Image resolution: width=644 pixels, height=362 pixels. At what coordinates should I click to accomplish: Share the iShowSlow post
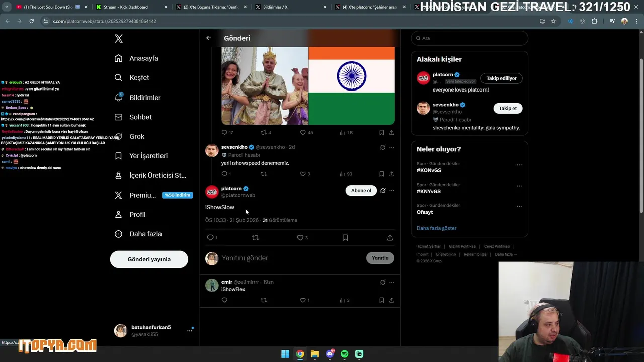click(390, 238)
